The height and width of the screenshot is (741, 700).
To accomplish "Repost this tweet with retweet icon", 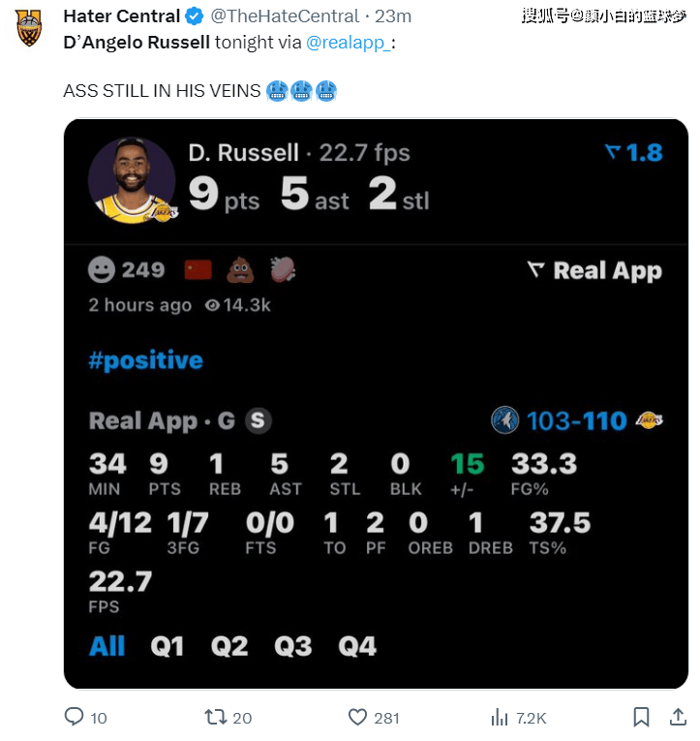I will pos(215,717).
